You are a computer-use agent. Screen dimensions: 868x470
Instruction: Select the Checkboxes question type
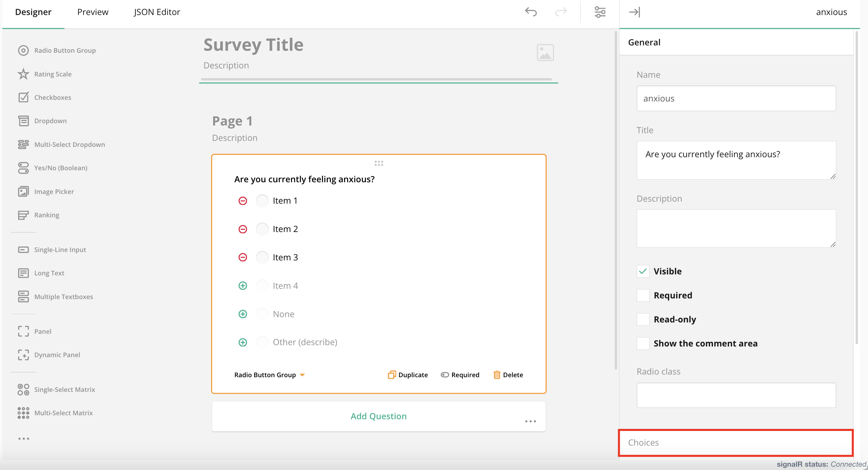52,97
